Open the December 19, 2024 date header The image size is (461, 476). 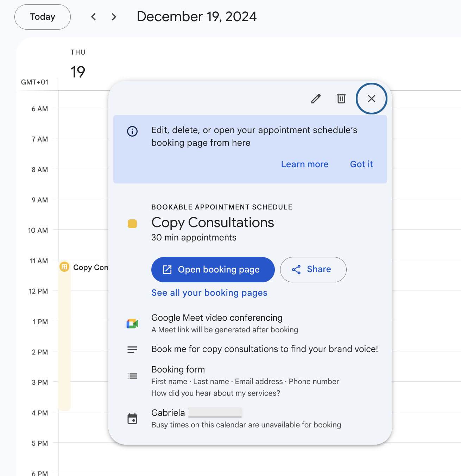pyautogui.click(x=196, y=17)
